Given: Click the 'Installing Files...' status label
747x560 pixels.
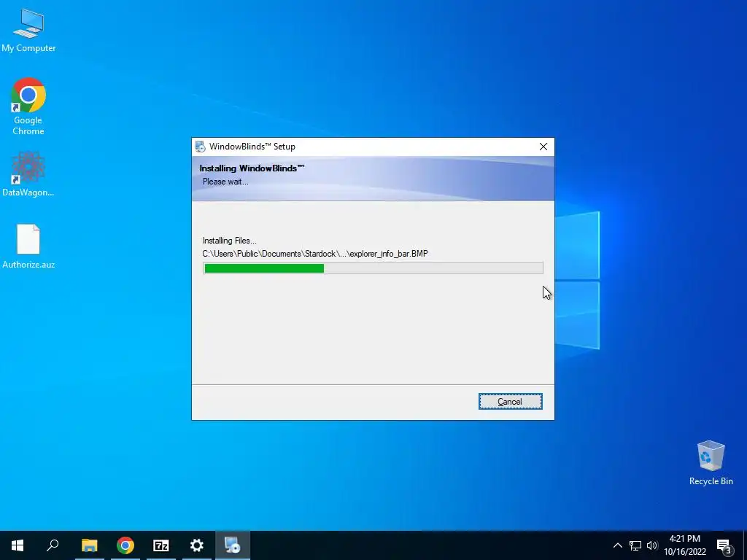Looking at the screenshot, I should (229, 241).
